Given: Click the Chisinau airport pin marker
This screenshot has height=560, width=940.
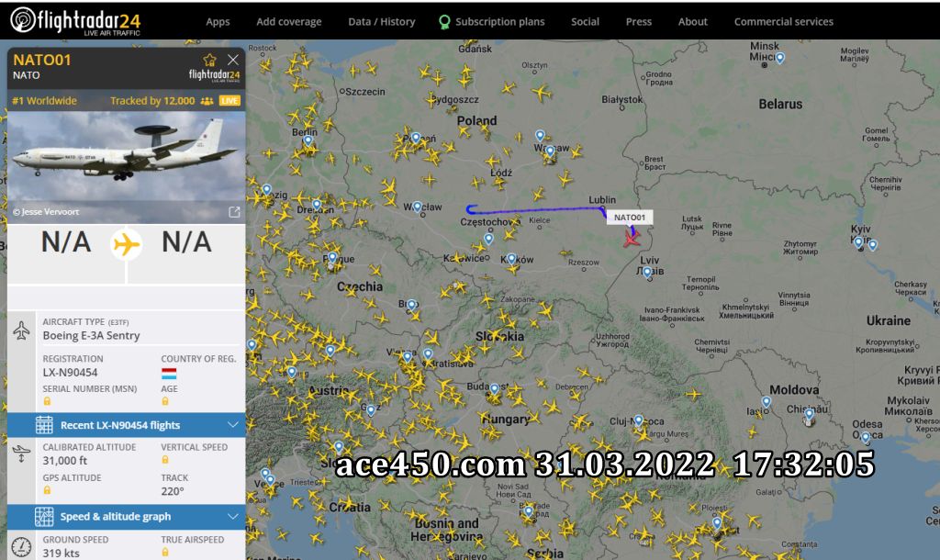Looking at the screenshot, I should pyautogui.click(x=809, y=414).
